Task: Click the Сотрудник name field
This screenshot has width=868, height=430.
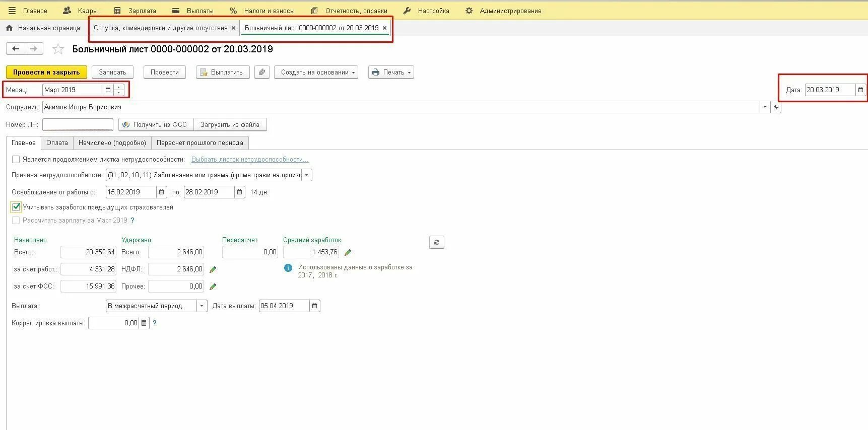Action: [x=401, y=107]
